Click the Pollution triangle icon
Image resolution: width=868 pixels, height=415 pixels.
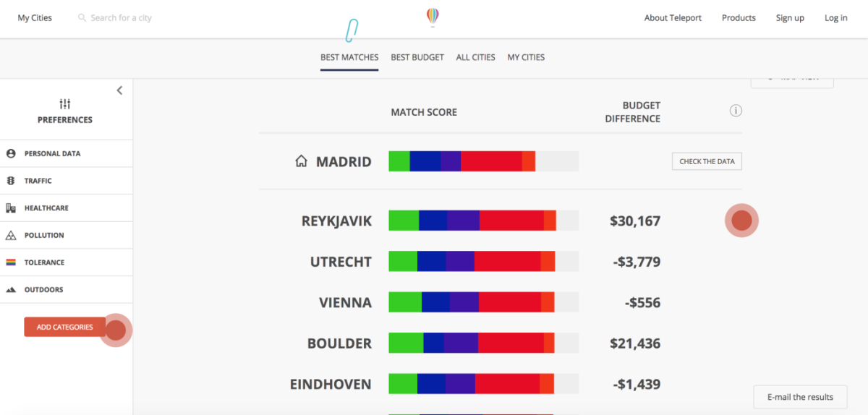[11, 235]
